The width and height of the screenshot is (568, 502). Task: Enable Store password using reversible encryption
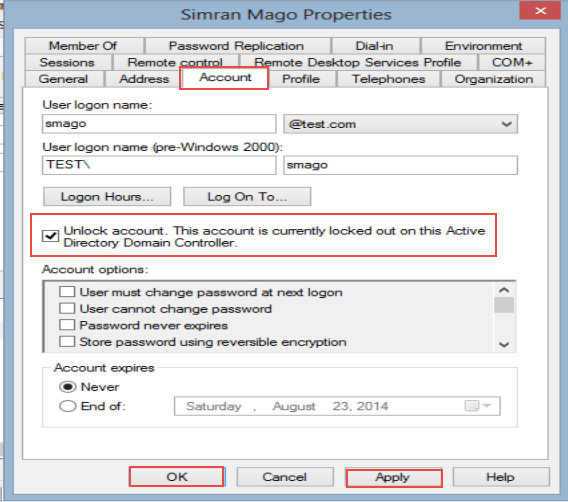tap(67, 342)
